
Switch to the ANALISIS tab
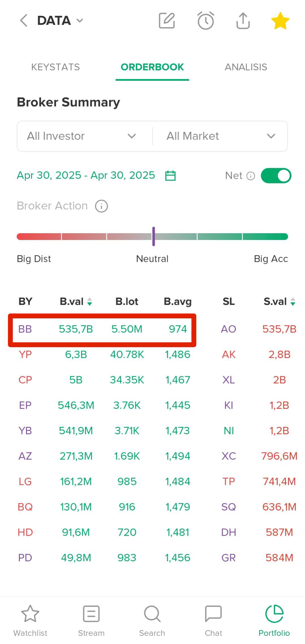(x=246, y=67)
